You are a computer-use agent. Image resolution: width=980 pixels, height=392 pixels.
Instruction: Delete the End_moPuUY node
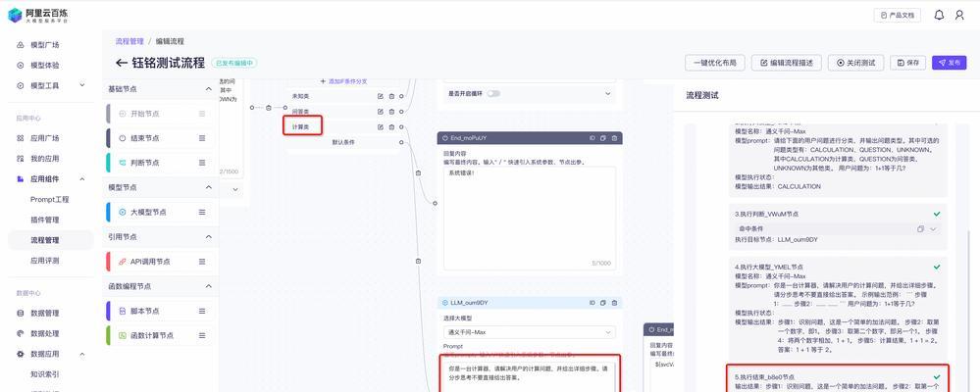pos(614,138)
